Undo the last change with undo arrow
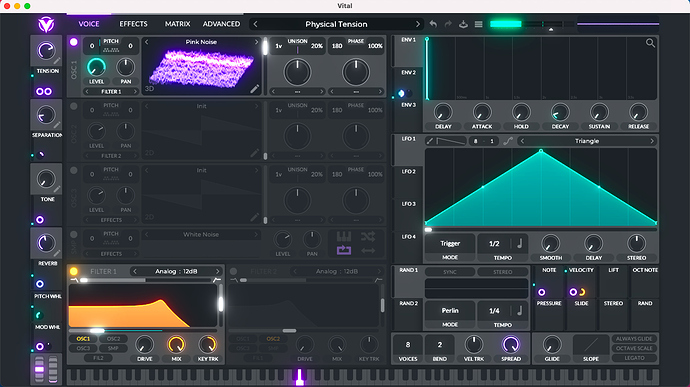The width and height of the screenshot is (690, 387). [433, 24]
